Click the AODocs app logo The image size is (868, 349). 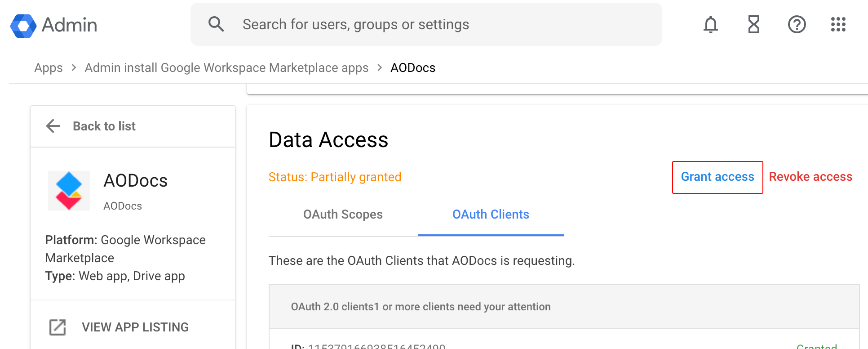69,191
